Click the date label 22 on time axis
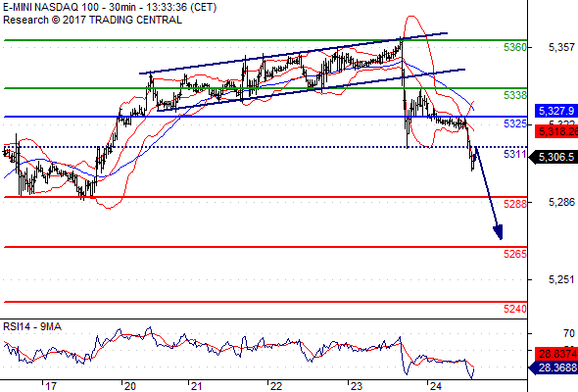Image resolution: width=578 pixels, height=392 pixels. (275, 386)
